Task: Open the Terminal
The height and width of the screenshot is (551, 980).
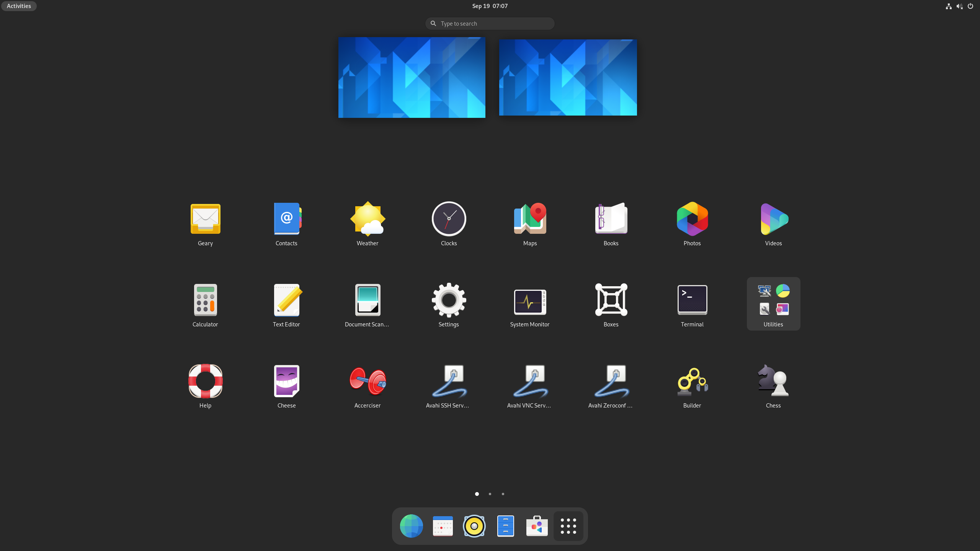Action: pos(692,304)
